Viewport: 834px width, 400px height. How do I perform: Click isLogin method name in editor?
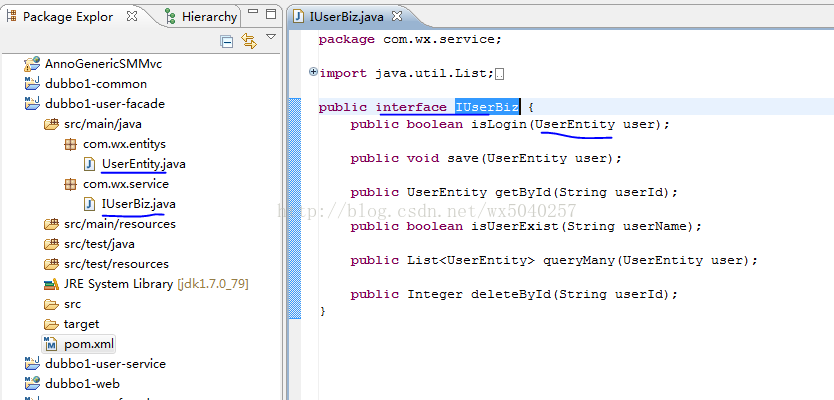[x=499, y=124]
